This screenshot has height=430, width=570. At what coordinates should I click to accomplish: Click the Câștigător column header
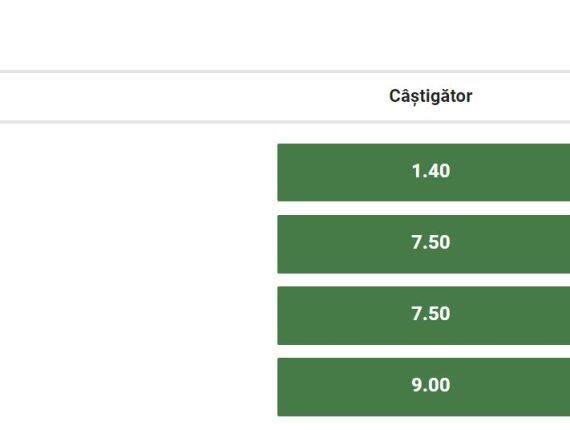point(431,96)
